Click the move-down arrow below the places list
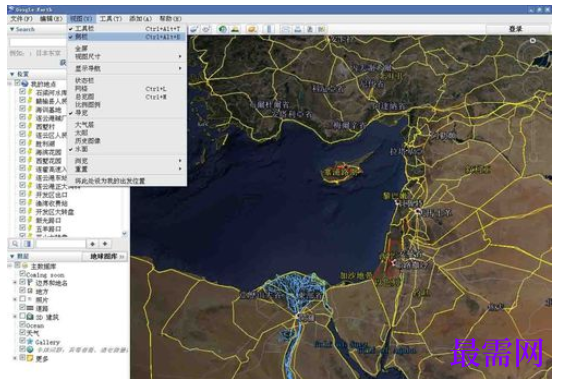Image resolution: width=562 pixels, height=384 pixels. pyautogui.click(x=105, y=244)
